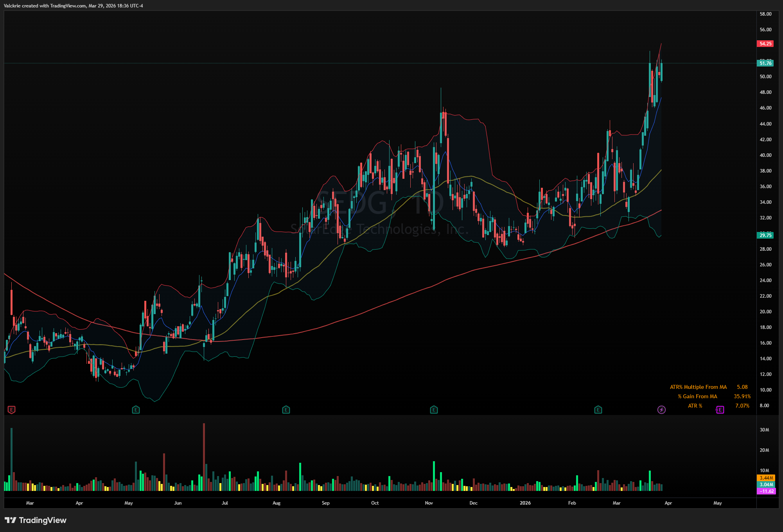
Task: Click the magenta -11.62 value label
Action: (x=766, y=491)
